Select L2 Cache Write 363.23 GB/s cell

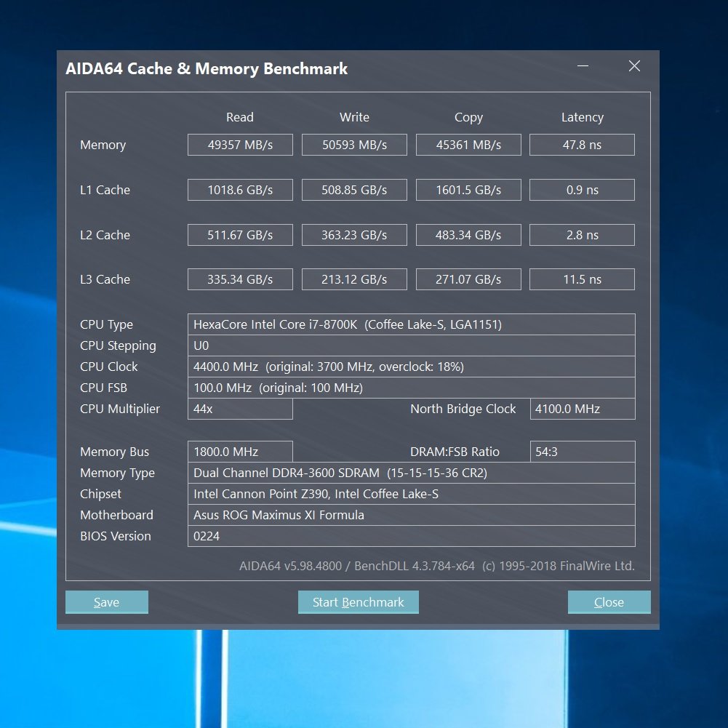pos(354,235)
